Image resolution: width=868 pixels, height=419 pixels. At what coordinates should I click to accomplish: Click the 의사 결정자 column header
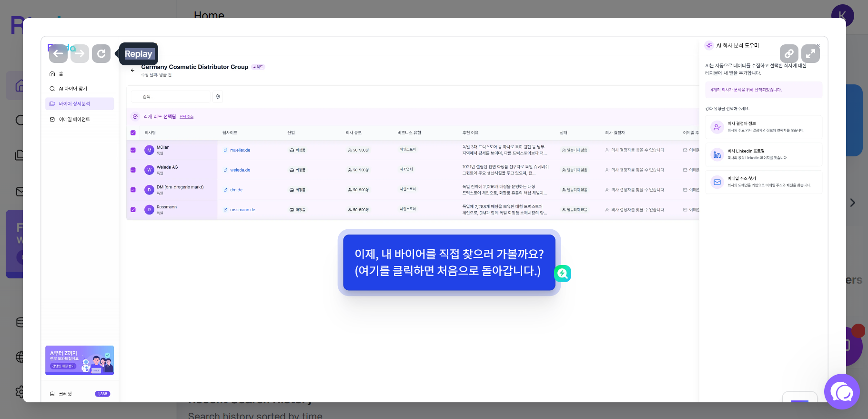point(615,133)
